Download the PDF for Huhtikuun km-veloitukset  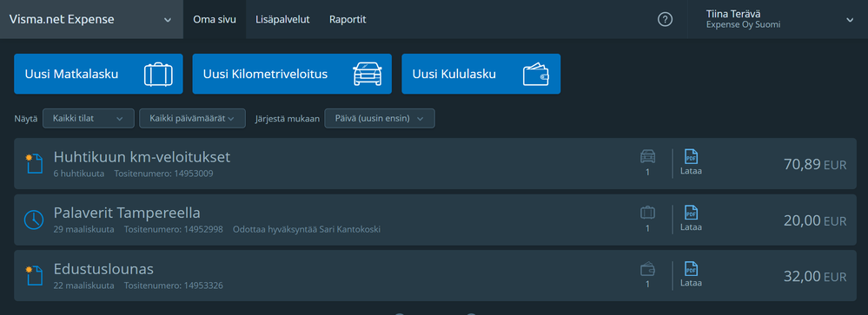click(691, 162)
